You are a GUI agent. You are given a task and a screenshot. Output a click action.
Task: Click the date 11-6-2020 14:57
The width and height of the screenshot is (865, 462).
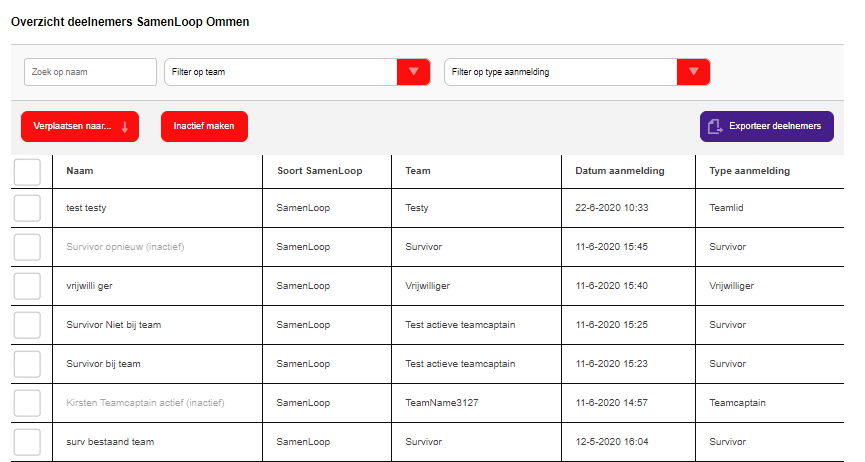(612, 403)
